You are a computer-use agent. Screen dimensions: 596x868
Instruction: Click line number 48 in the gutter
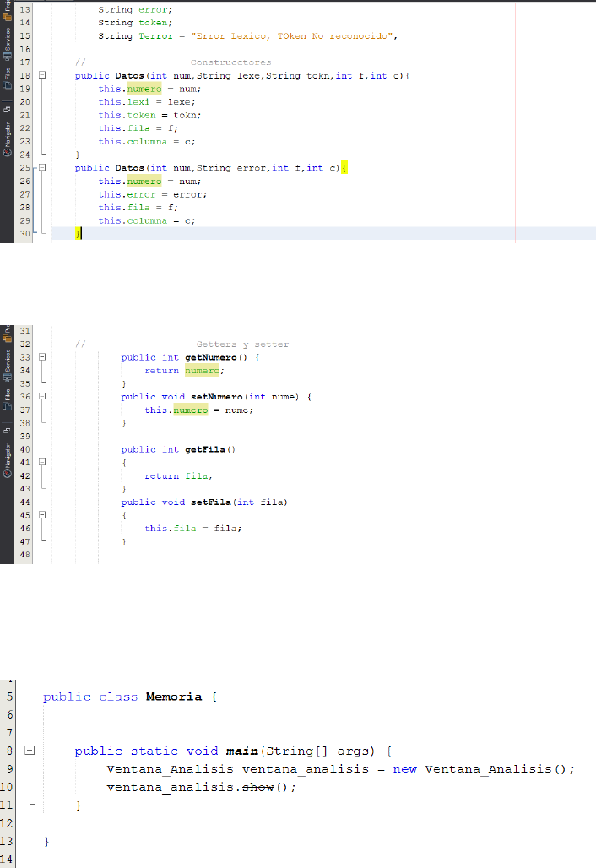point(24,555)
